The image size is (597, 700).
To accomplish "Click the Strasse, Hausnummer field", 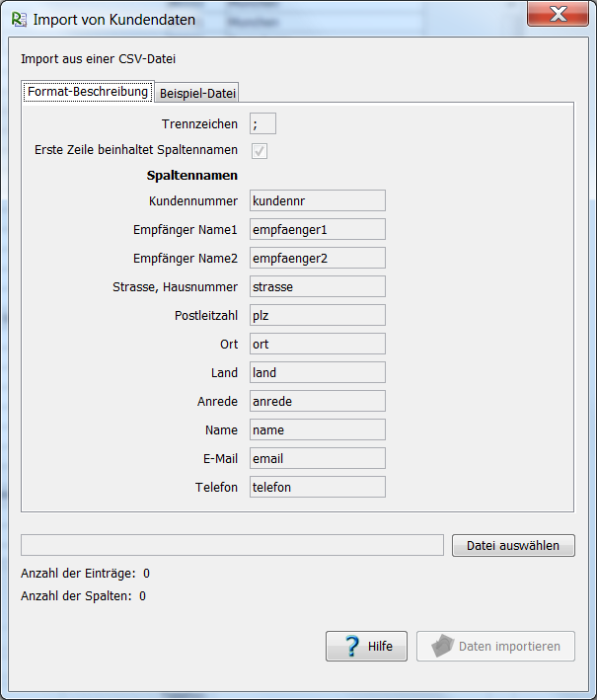I will tap(317, 286).
